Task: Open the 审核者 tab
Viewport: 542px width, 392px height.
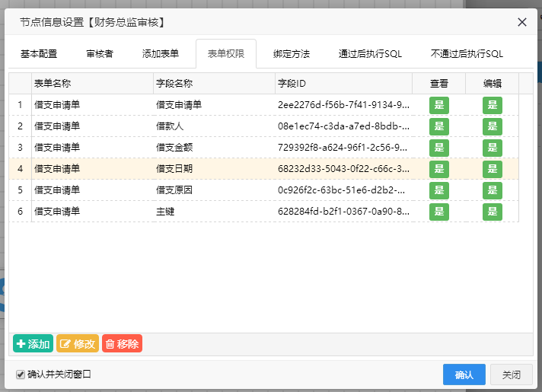Action: (x=100, y=54)
